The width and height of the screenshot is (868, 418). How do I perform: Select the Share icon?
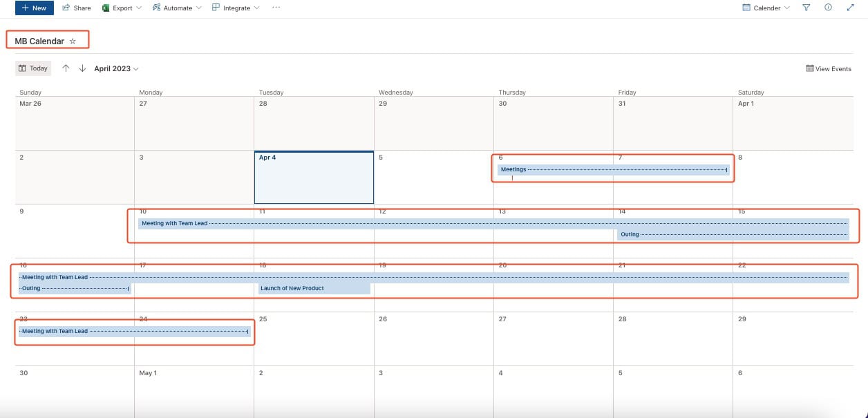(76, 8)
